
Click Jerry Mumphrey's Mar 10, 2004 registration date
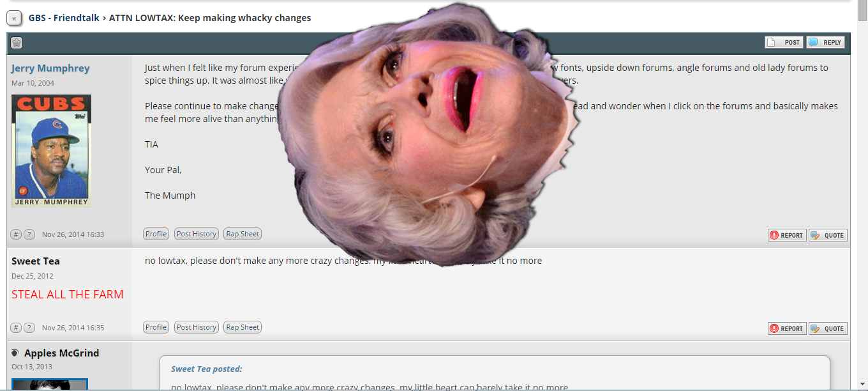(33, 83)
